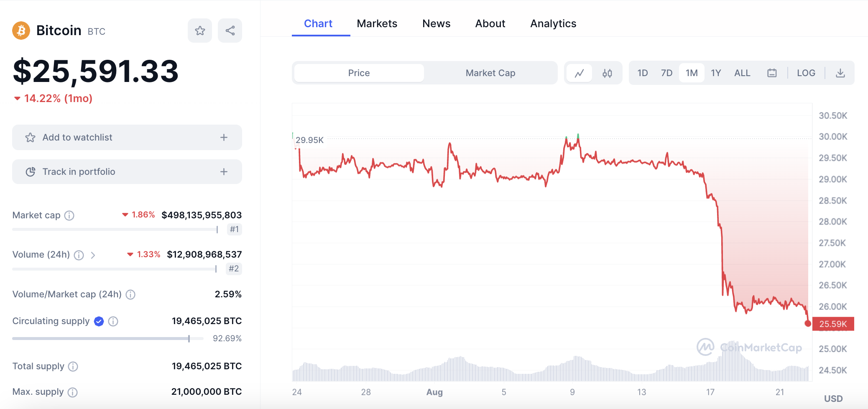Expand Volume (24h) details chevron
Image resolution: width=868 pixels, height=409 pixels.
point(93,255)
